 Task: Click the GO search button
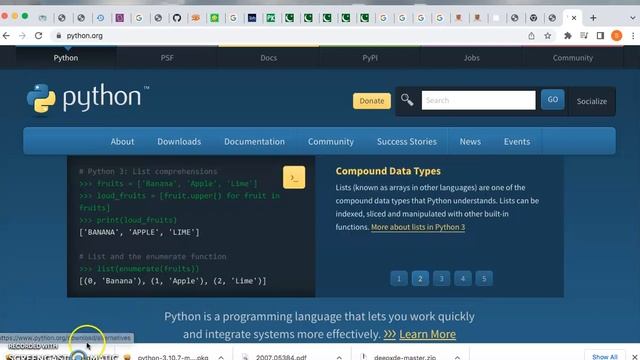pos(553,100)
